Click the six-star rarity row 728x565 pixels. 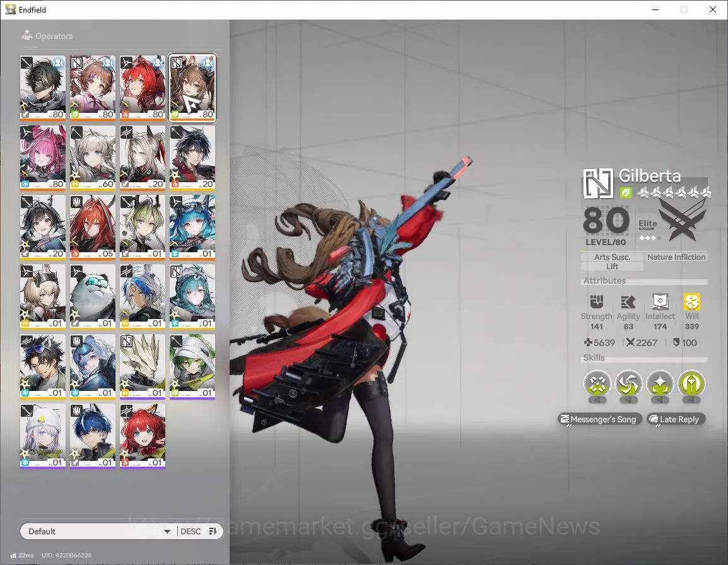click(674, 192)
